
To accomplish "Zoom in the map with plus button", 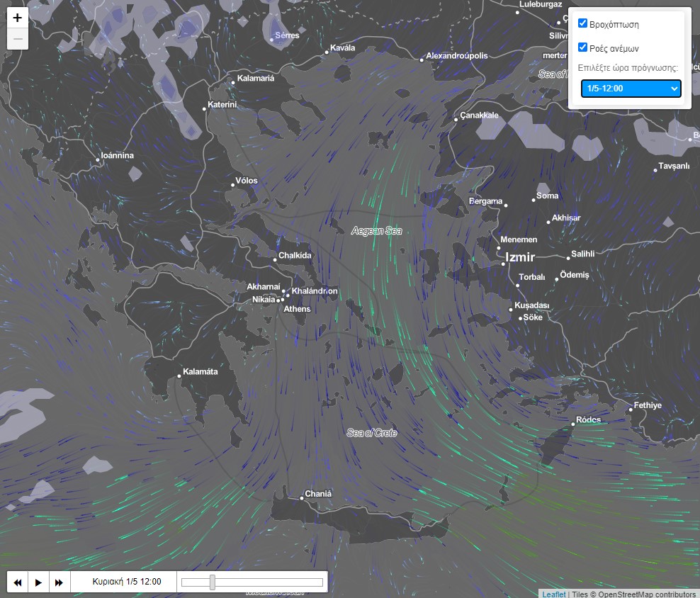I will tap(18, 18).
